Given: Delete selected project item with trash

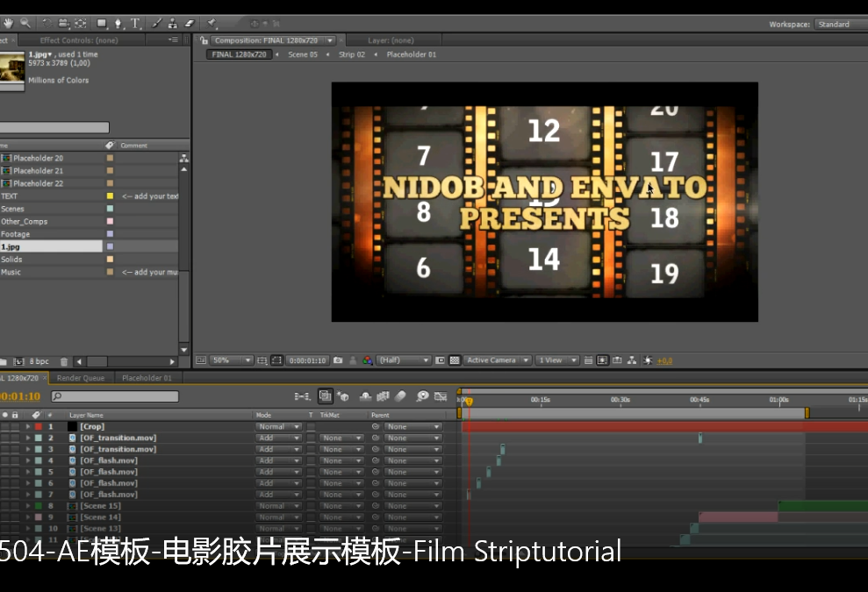Looking at the screenshot, I should click(x=64, y=362).
